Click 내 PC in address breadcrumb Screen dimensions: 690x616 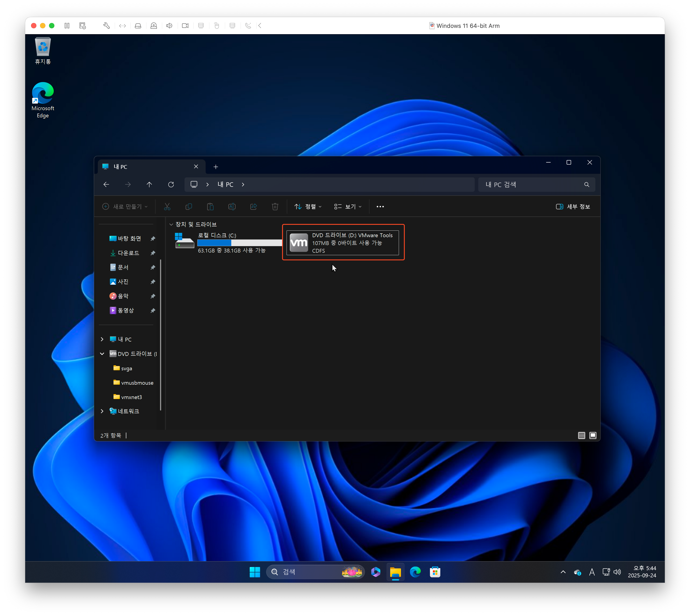225,184
